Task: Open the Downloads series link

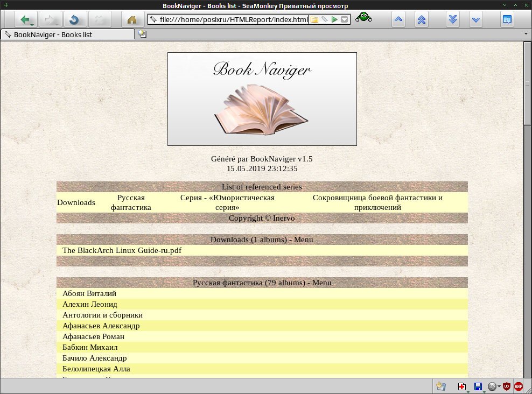Action: 76,202
